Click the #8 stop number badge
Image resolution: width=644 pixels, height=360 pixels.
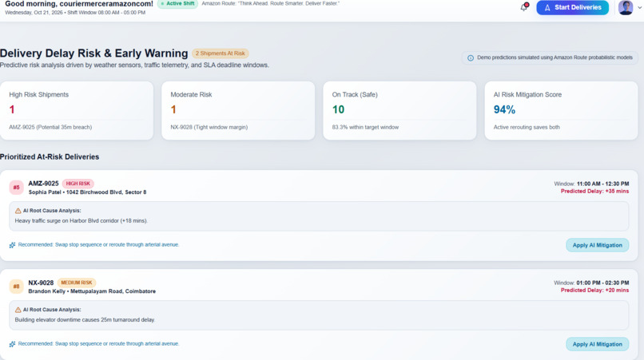coord(17,287)
